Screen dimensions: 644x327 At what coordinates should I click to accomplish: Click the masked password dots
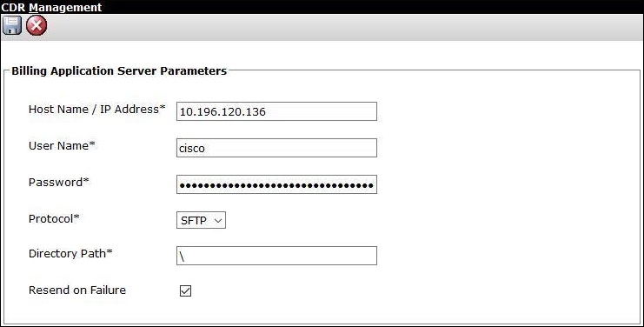tap(276, 186)
